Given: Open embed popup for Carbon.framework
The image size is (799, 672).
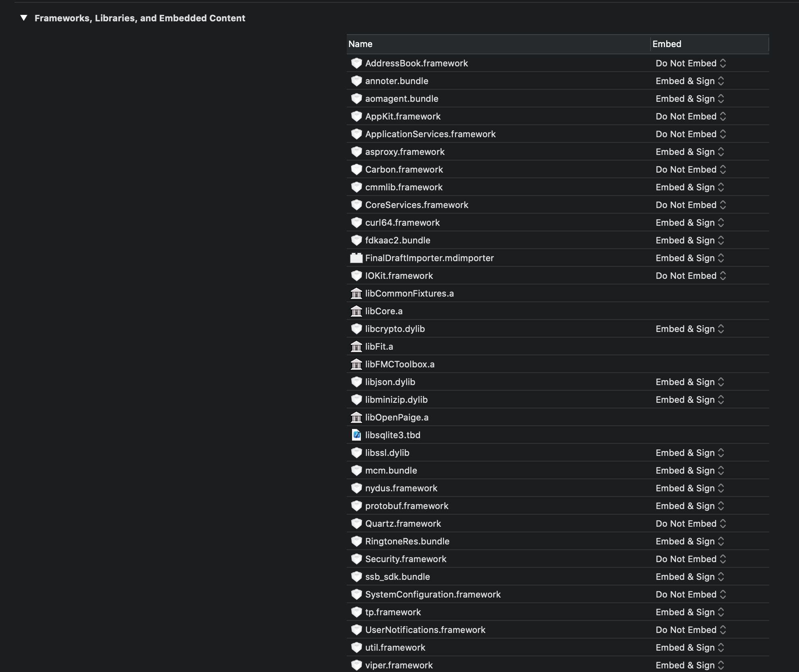Looking at the screenshot, I should 691,169.
